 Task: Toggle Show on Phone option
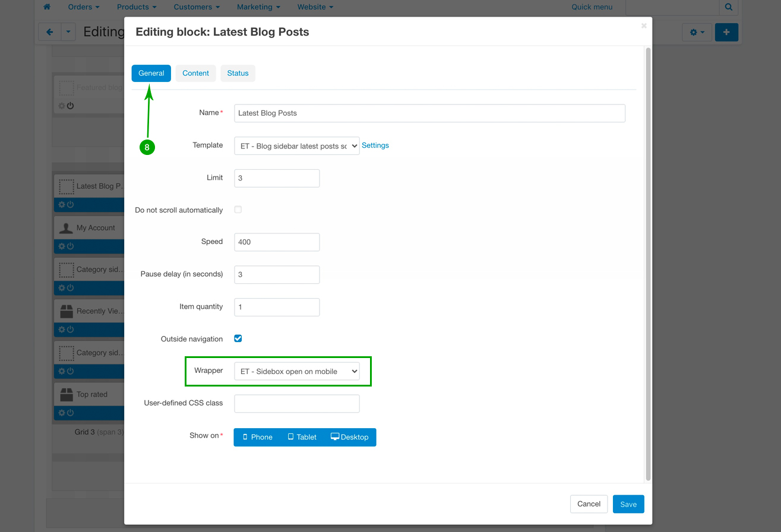click(x=257, y=437)
